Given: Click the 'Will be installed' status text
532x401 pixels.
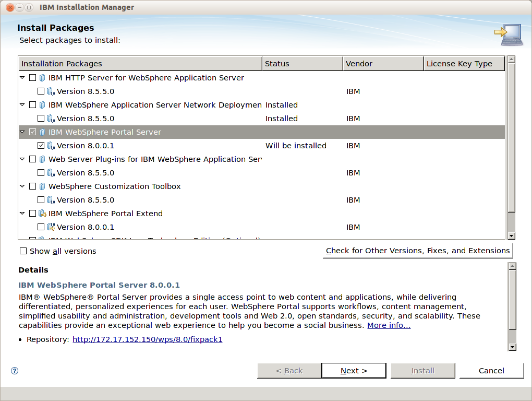Looking at the screenshot, I should 296,146.
